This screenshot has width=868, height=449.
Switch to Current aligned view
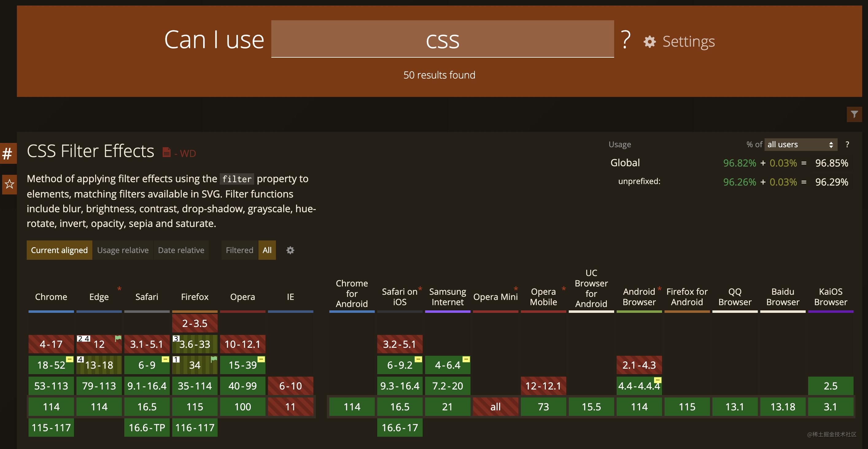tap(59, 250)
